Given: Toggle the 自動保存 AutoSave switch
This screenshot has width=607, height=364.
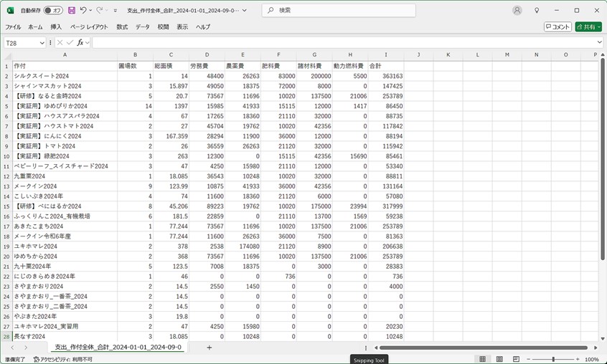Looking at the screenshot, I should point(53,11).
